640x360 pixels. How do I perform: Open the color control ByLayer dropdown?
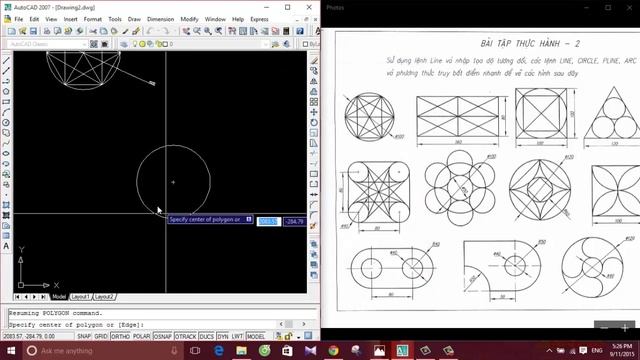311,44
